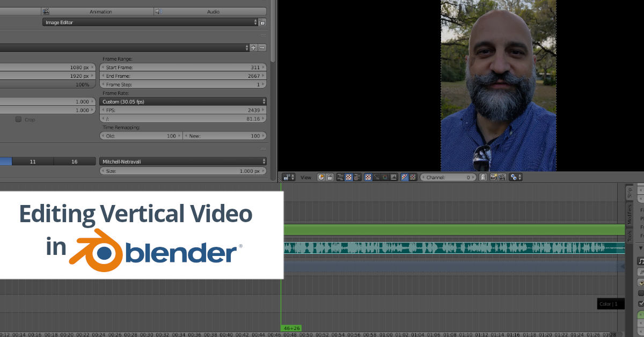Click the Animation header button
The image size is (644, 337).
tap(102, 11)
